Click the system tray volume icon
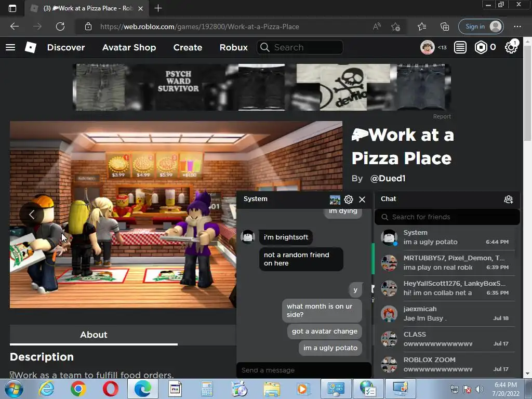532x399 pixels. [480, 389]
